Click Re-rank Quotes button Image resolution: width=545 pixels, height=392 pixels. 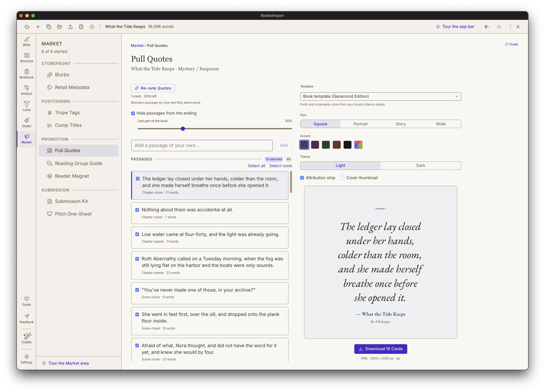tap(153, 88)
